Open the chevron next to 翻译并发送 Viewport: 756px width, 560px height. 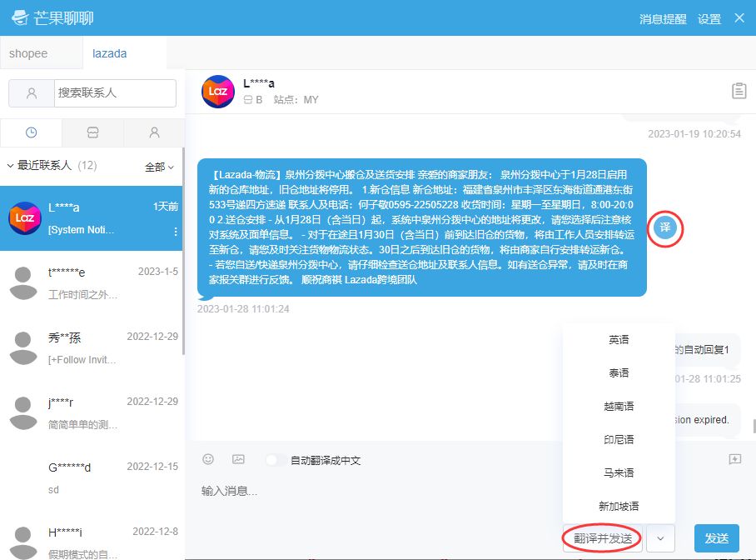pyautogui.click(x=660, y=538)
